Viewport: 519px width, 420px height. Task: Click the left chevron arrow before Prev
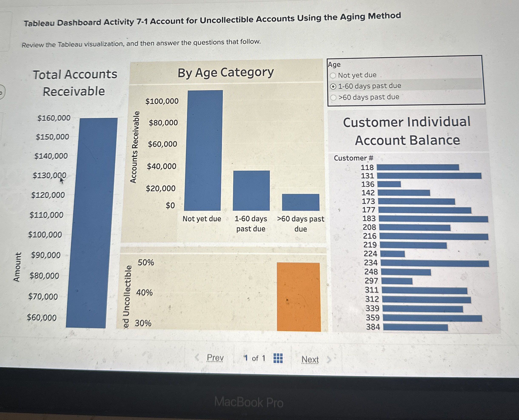coord(197,357)
